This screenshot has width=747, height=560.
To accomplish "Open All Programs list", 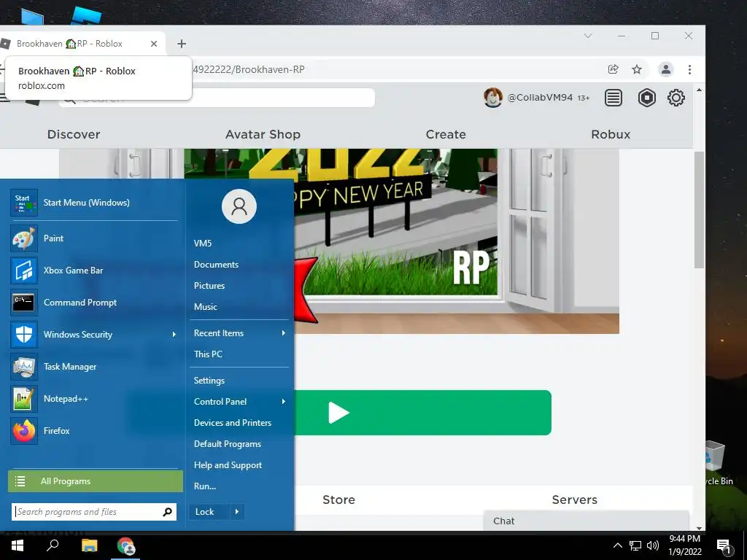I will 96,481.
